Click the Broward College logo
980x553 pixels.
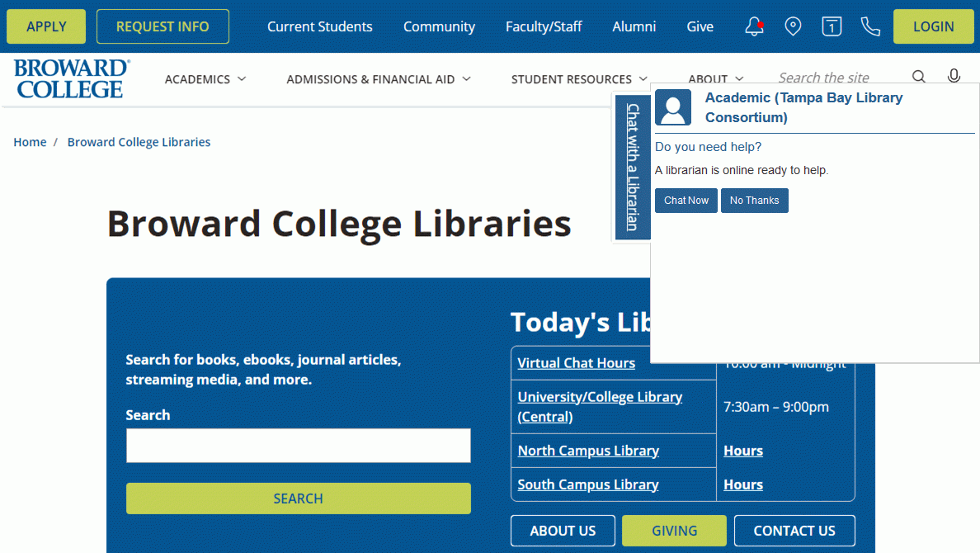pyautogui.click(x=72, y=78)
